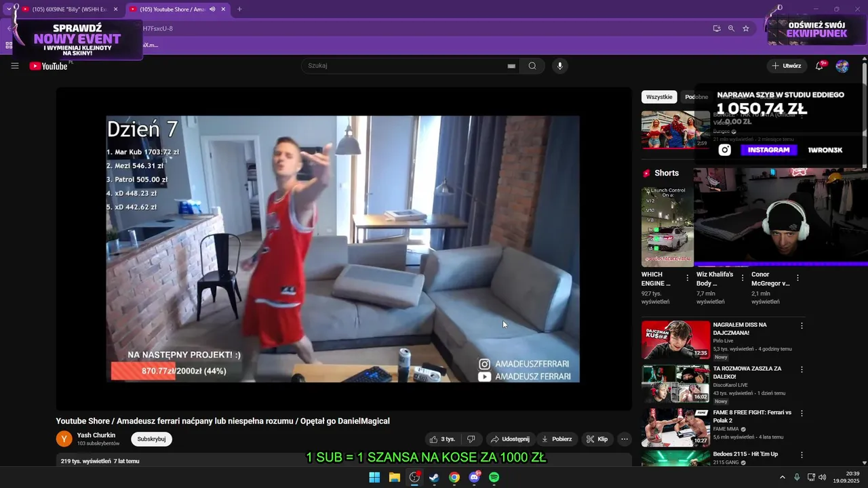
Task: Open a new browser tab
Action: 239,9
